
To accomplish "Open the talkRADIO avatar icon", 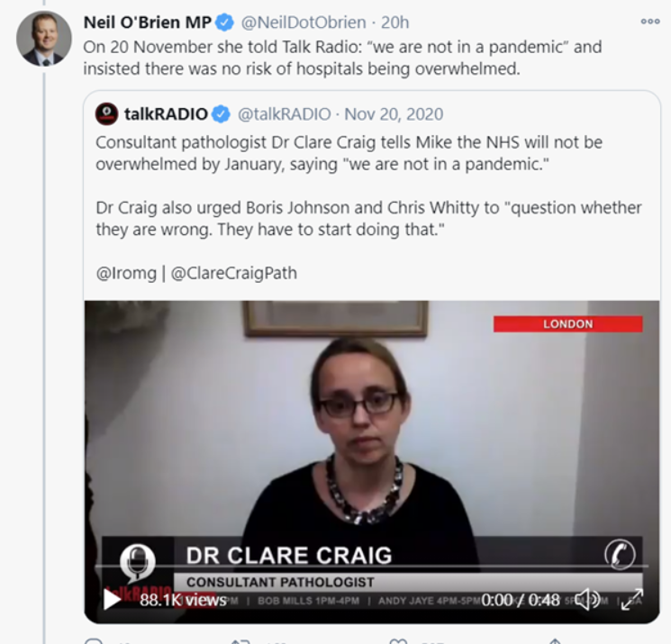I will coord(106,113).
